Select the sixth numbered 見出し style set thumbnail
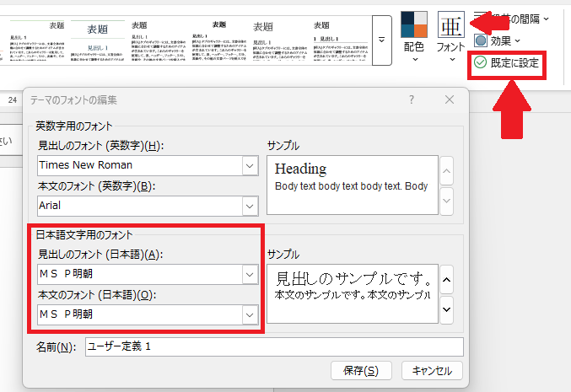 (341, 40)
